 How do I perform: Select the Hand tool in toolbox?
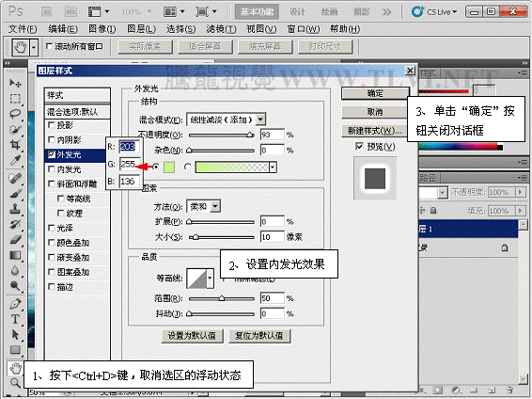coord(15,368)
